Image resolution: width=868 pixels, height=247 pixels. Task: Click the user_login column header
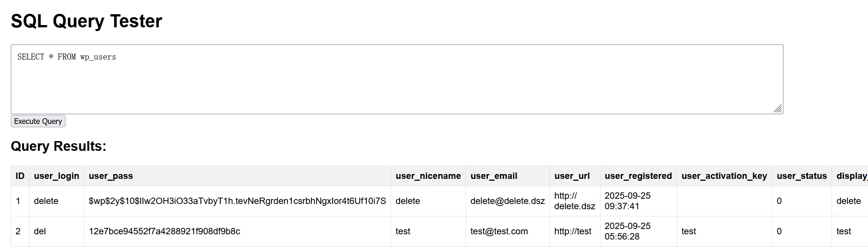pyautogui.click(x=57, y=176)
